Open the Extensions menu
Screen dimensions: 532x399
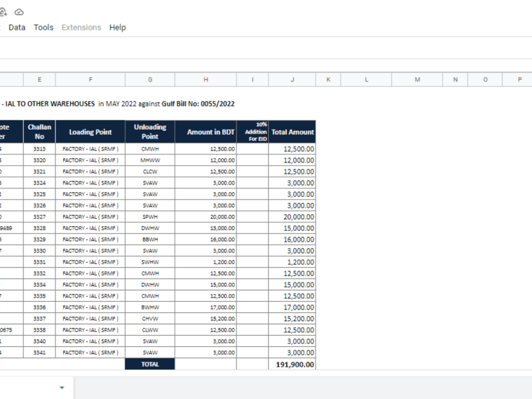(81, 28)
